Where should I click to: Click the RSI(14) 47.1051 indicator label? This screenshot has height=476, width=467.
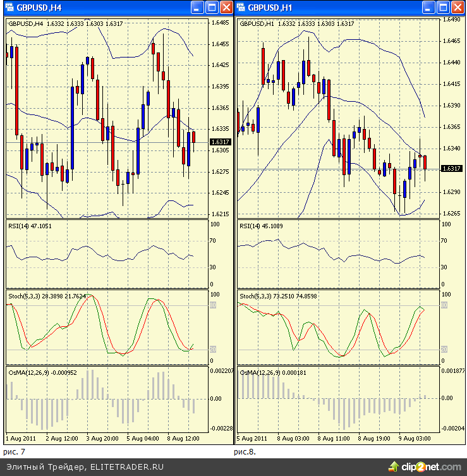pyautogui.click(x=30, y=226)
